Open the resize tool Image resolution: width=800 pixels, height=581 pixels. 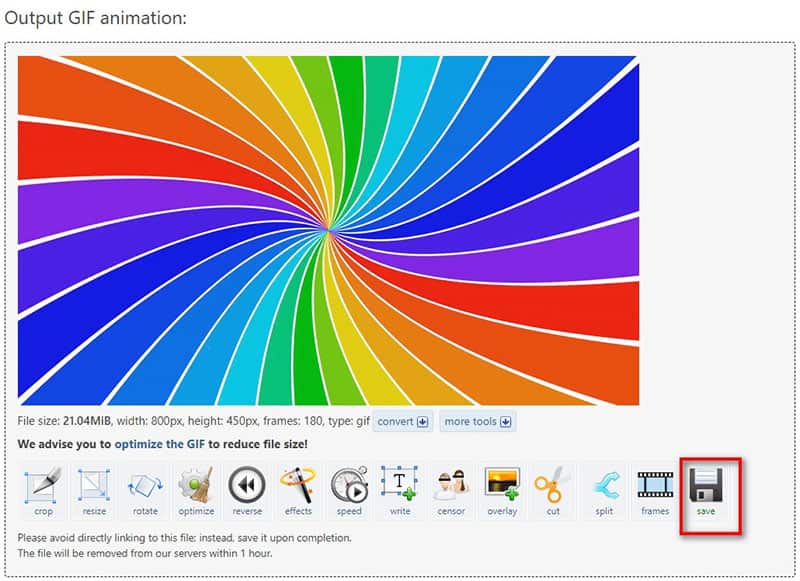94,491
